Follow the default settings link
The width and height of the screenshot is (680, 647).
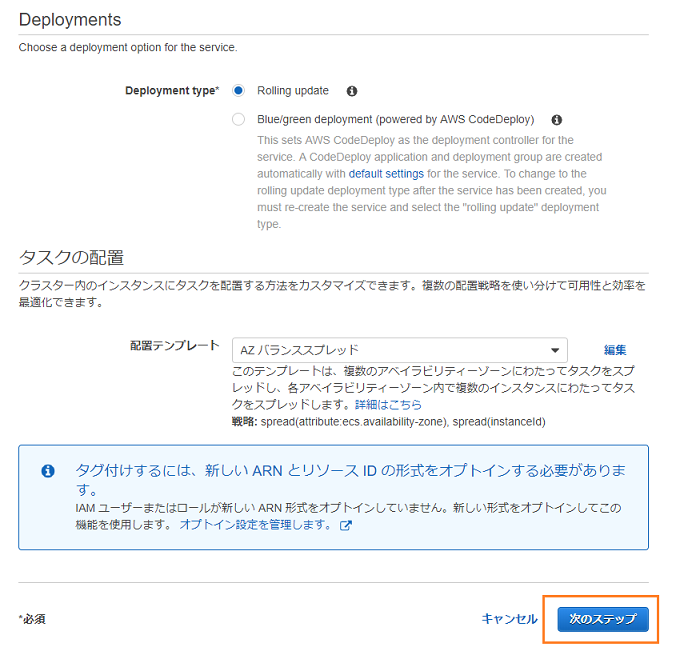[x=386, y=174]
